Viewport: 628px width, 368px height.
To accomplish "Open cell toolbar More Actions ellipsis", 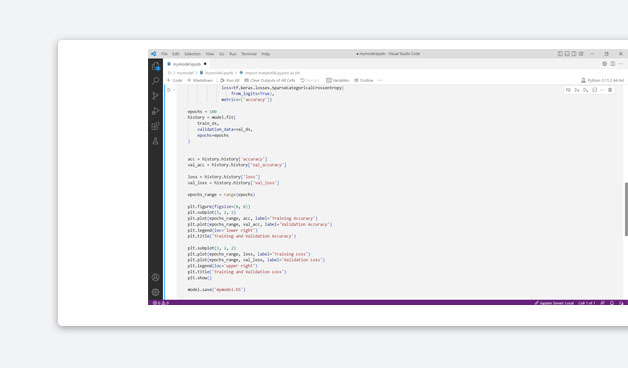I will click(602, 90).
